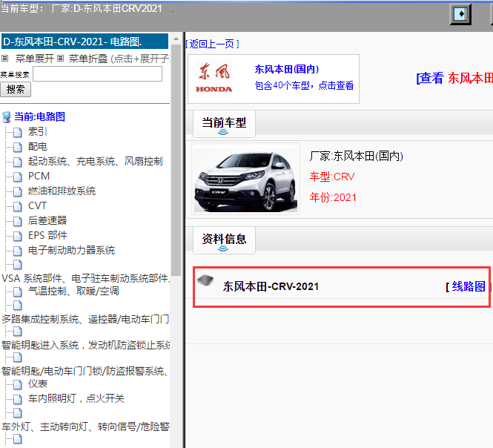This screenshot has width=493, height=448.
Task: Click the page icon beside PCM
Action: [18, 177]
